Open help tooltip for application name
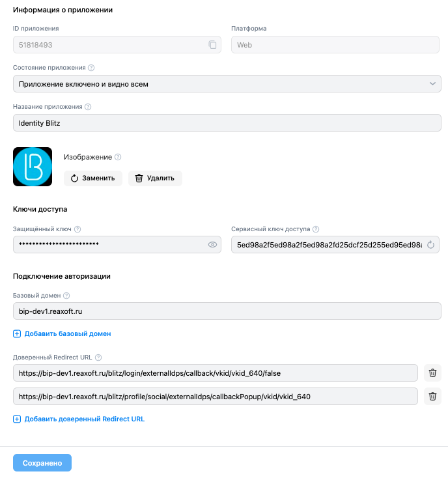 [88, 107]
